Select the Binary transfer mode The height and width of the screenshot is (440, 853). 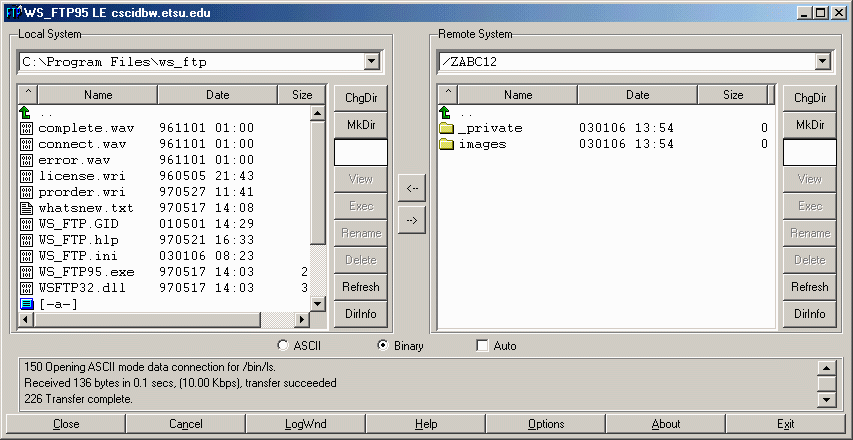[x=382, y=346]
